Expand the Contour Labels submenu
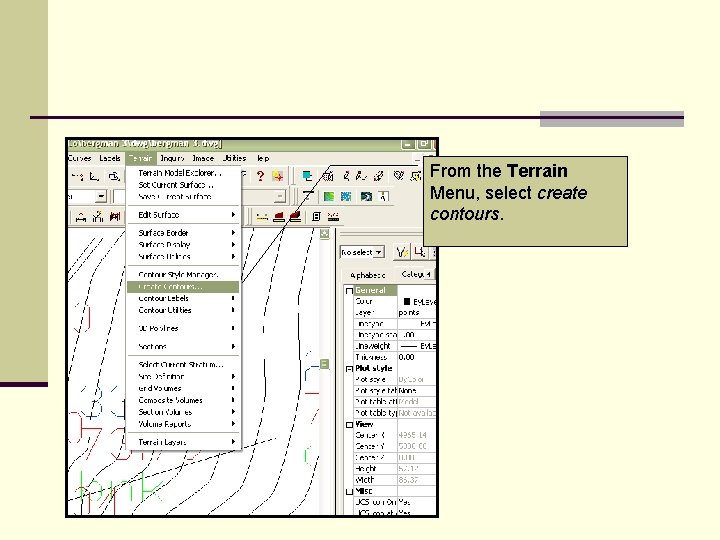720x540 pixels. click(183, 298)
